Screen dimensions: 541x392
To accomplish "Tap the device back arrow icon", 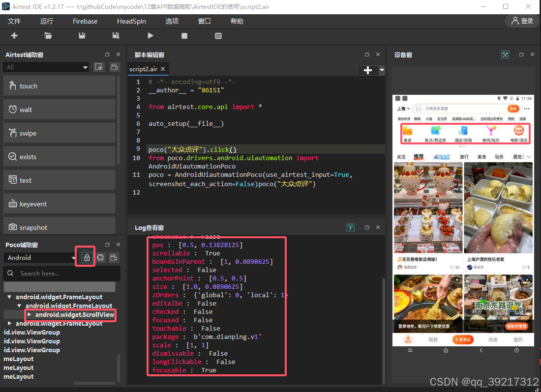I will (x=481, y=350).
